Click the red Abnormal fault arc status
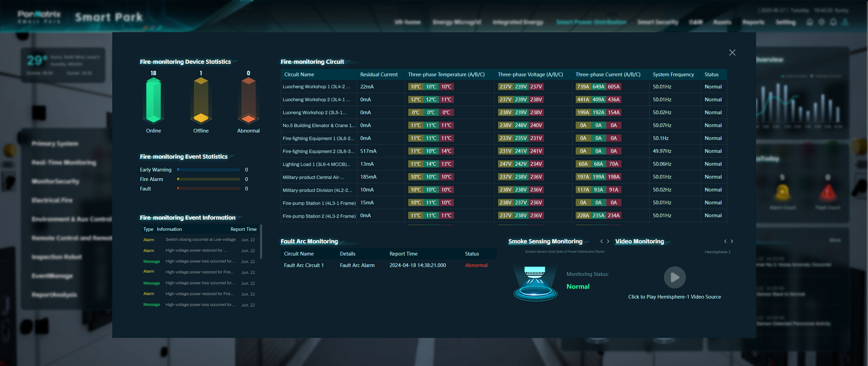This screenshot has width=868, height=366. click(x=476, y=265)
